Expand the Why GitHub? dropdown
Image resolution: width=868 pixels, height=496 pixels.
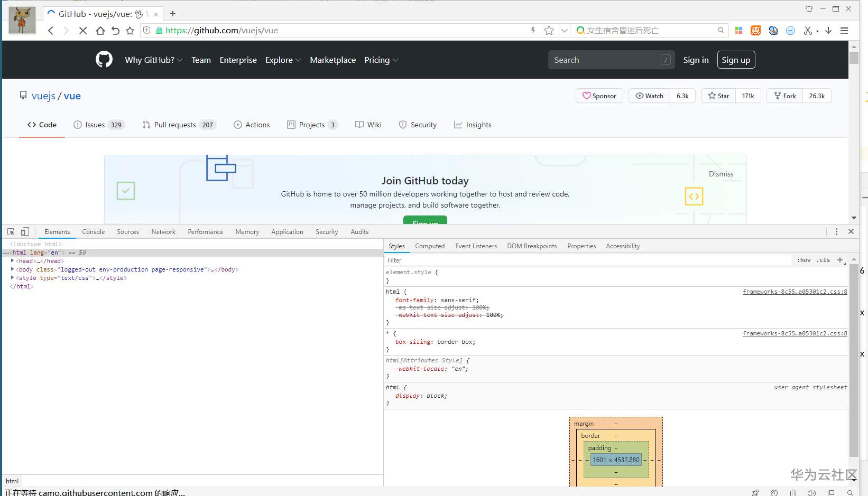(x=154, y=60)
